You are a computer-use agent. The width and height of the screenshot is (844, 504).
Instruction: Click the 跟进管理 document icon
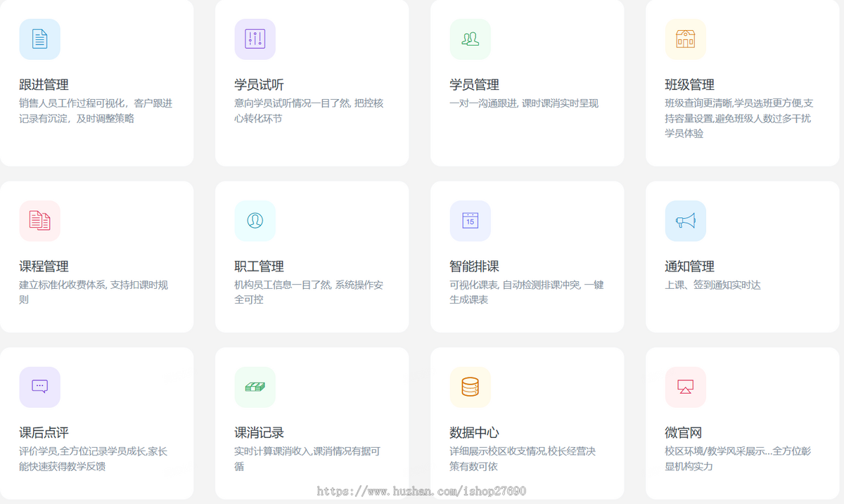click(x=39, y=39)
